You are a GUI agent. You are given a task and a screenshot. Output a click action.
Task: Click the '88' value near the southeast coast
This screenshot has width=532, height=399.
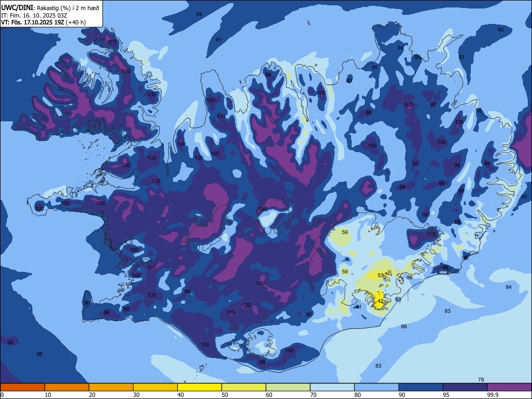(x=410, y=277)
